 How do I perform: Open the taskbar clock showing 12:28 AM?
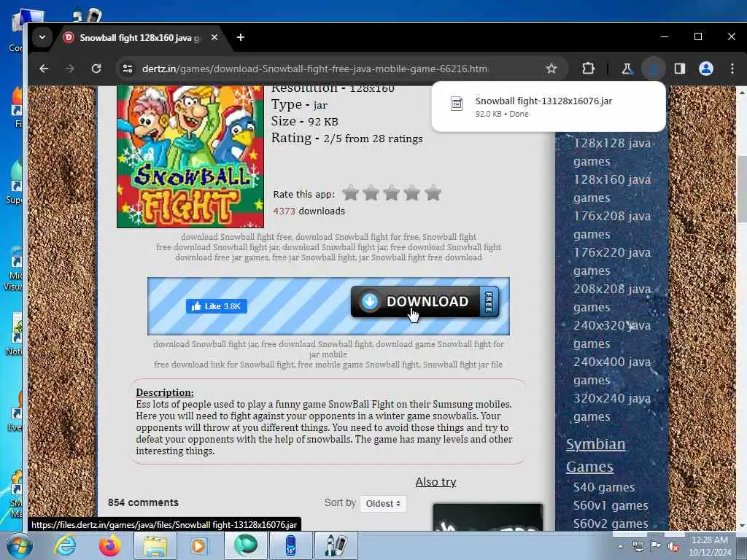pyautogui.click(x=709, y=546)
